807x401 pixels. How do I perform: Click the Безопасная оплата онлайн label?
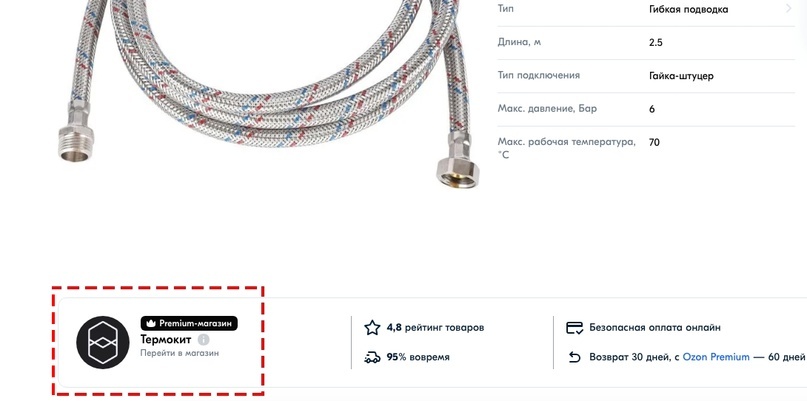[x=655, y=327]
